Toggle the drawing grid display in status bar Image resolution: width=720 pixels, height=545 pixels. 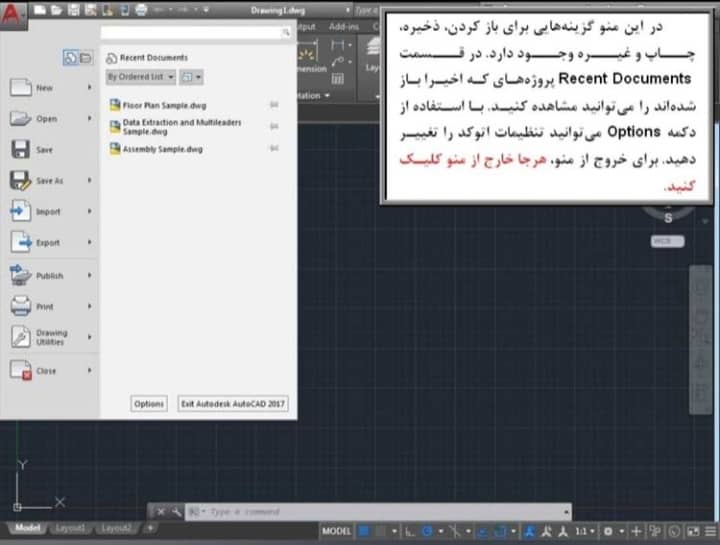point(365,530)
